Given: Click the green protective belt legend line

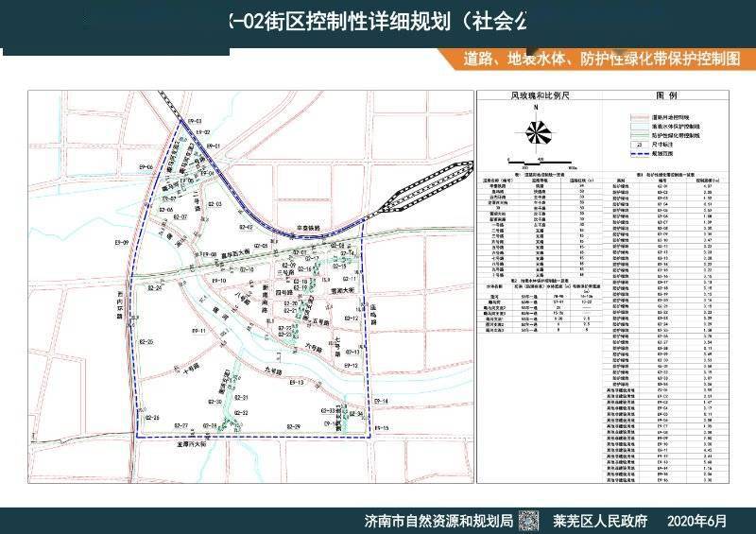Looking at the screenshot, I should click(640, 135).
